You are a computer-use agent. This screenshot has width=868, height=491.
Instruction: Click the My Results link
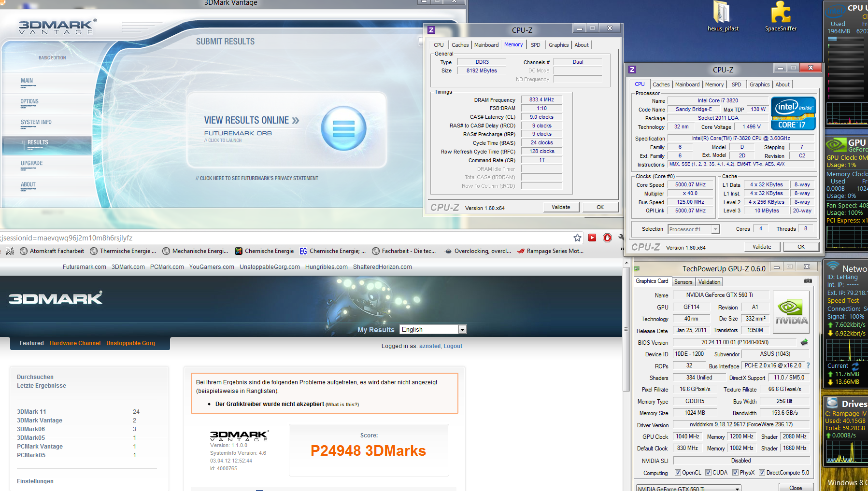pos(376,330)
